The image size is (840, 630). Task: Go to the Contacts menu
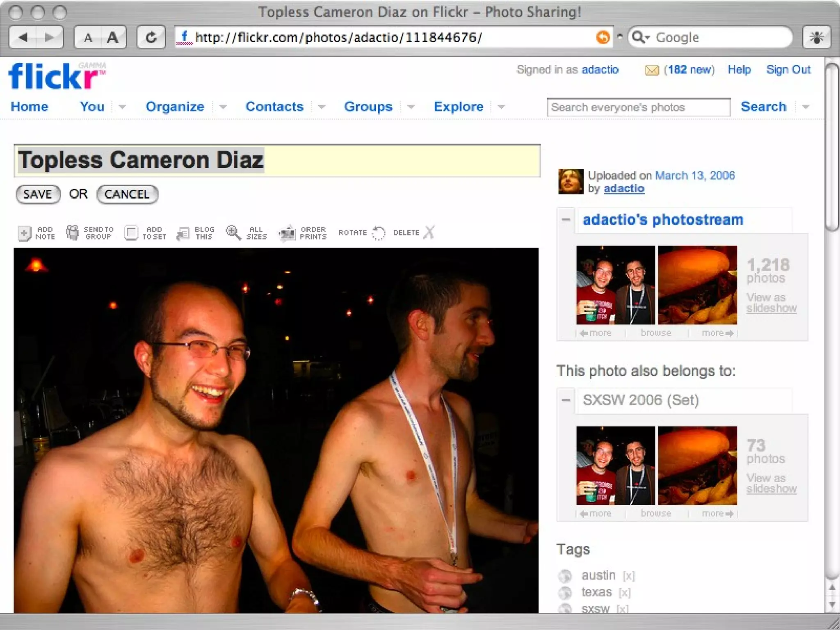pyautogui.click(x=274, y=107)
